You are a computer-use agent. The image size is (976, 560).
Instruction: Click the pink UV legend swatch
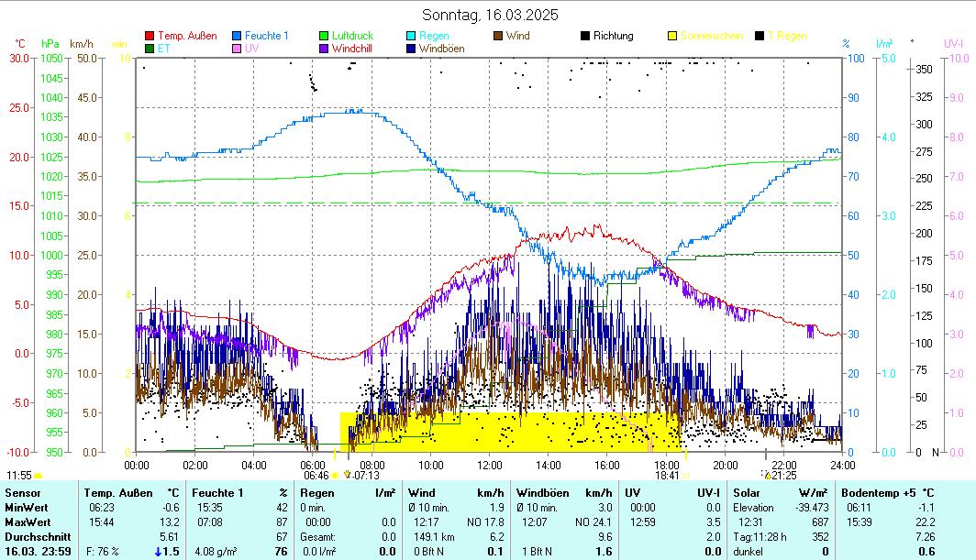click(237, 49)
